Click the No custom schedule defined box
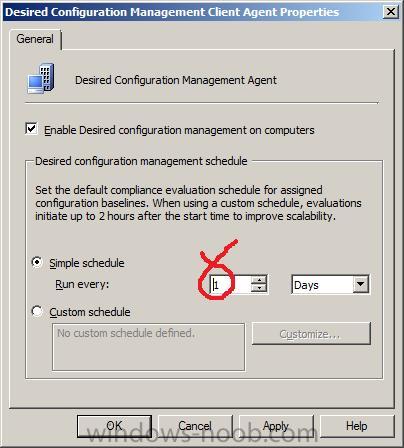The width and height of the screenshot is (404, 448). pos(148,347)
